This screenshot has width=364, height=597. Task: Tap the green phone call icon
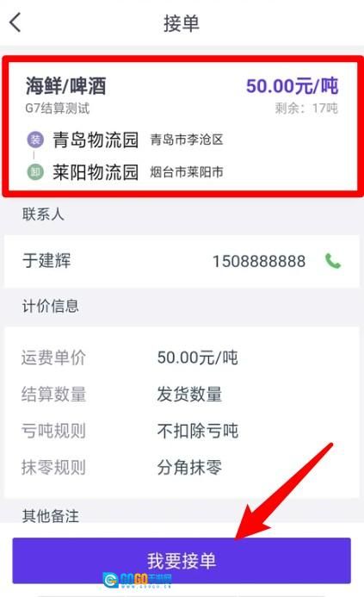[x=333, y=261]
